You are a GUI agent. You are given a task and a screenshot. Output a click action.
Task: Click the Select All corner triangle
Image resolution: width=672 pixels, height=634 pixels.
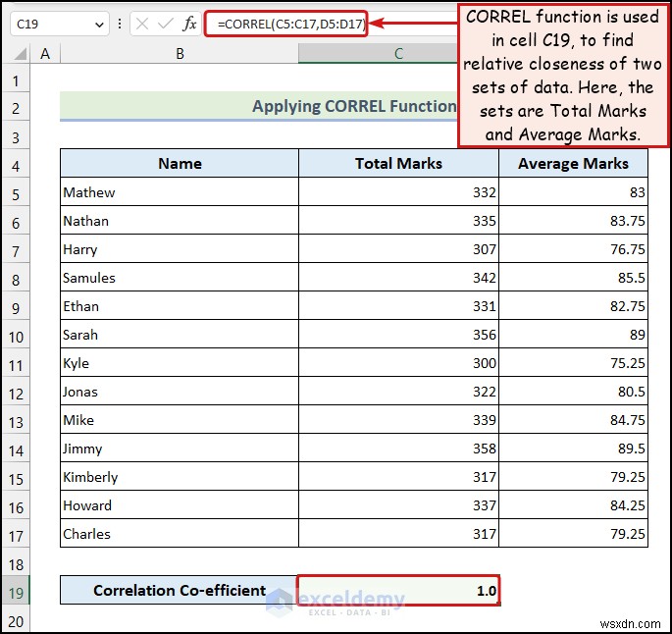click(21, 54)
